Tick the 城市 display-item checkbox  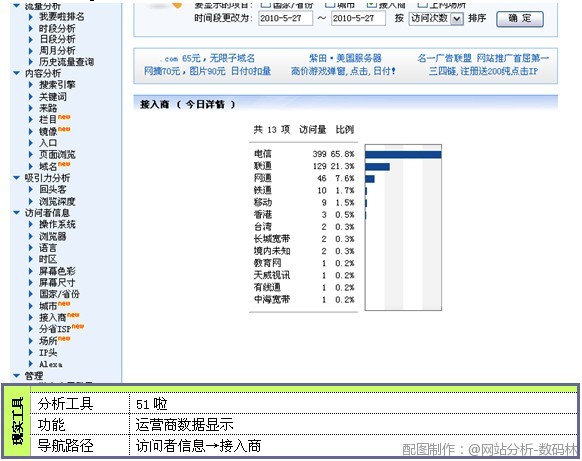tap(330, 4)
